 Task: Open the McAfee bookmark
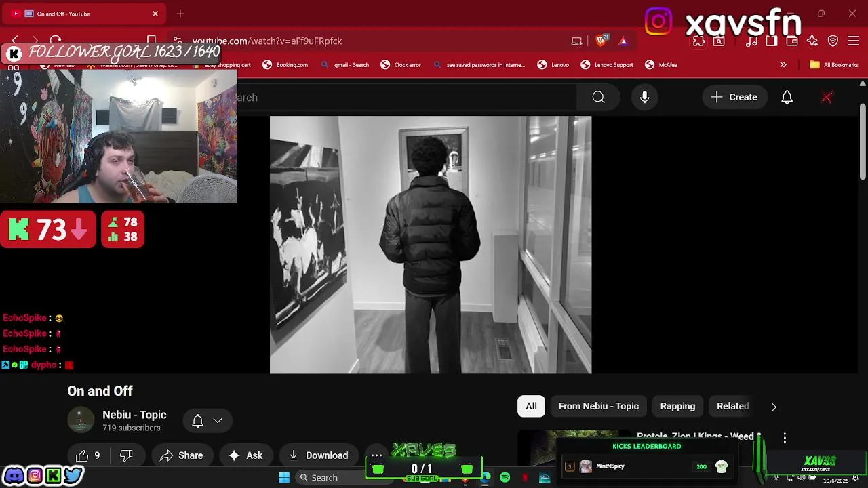pyautogui.click(x=661, y=65)
